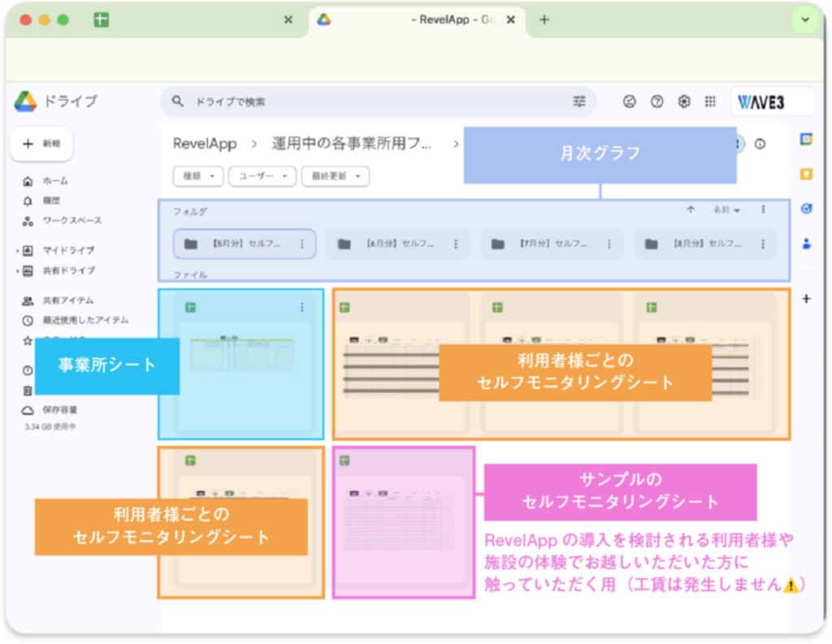Expand the ユーザー filter dropdown

(262, 175)
